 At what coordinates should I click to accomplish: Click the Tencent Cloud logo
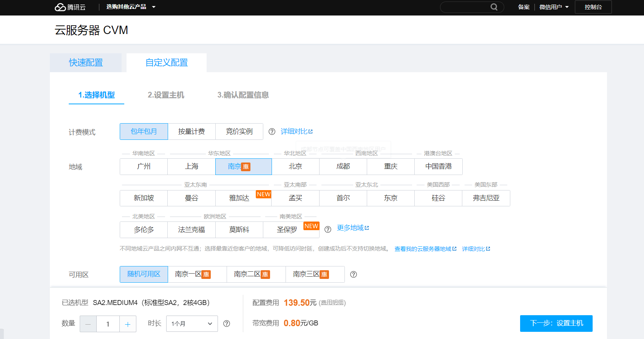[x=70, y=7]
